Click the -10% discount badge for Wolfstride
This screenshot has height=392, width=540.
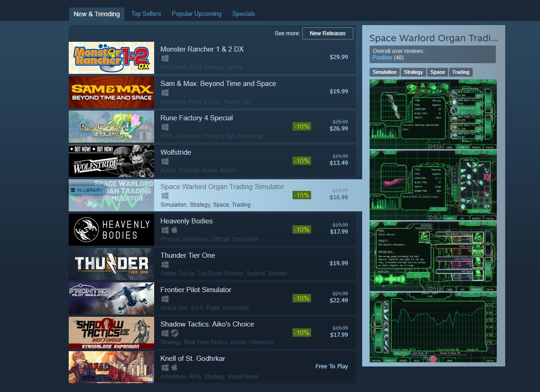pos(302,161)
